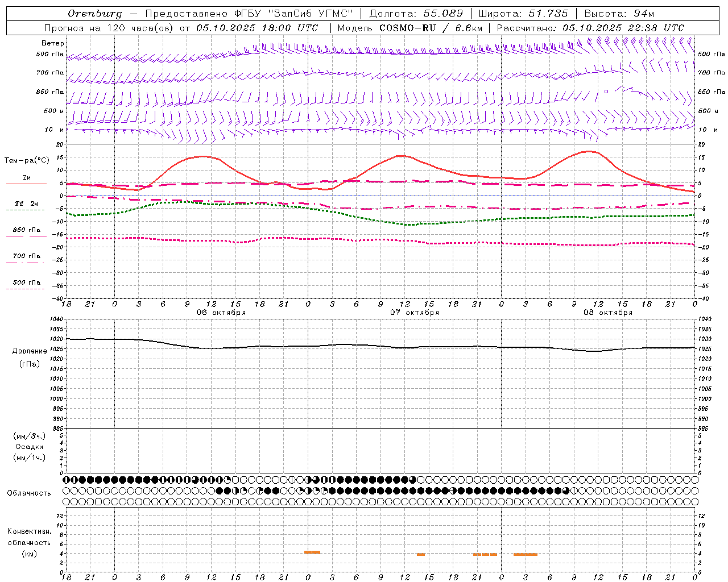Screen dimensions: 728x582
Task: Click the dotted line sample under 500 гПа legend
Action: click(x=25, y=289)
